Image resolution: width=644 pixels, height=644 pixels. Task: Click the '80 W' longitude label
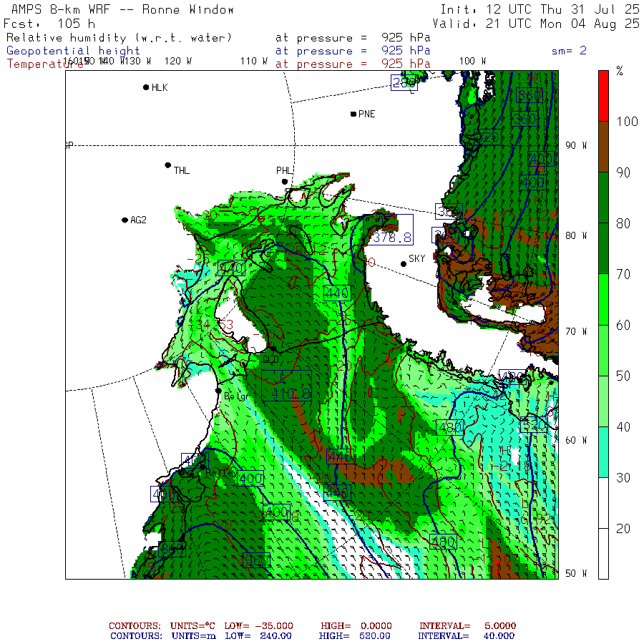click(x=576, y=235)
